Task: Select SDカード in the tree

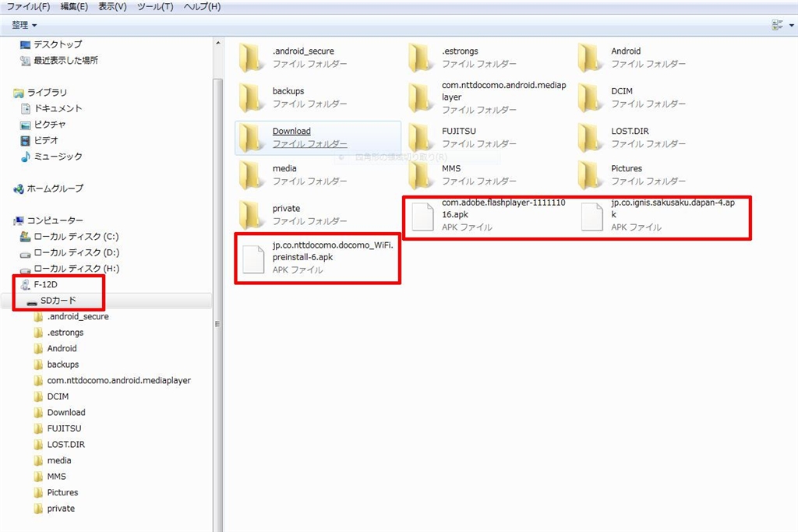Action: [51, 301]
